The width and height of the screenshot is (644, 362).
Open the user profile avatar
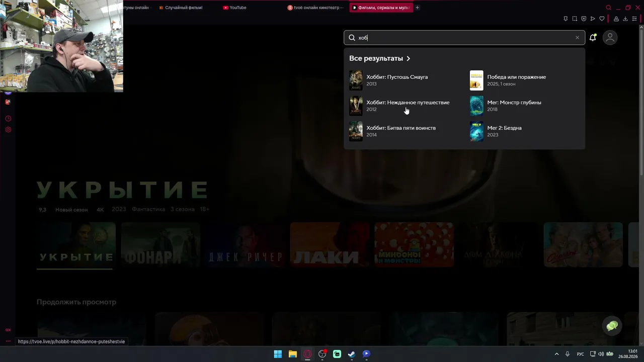point(610,38)
